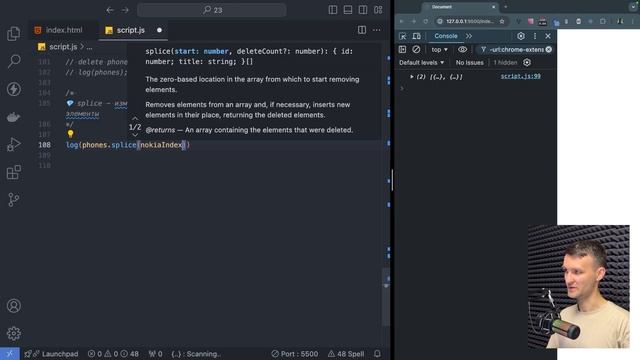Click the 48 Spell status entry

click(x=346, y=354)
